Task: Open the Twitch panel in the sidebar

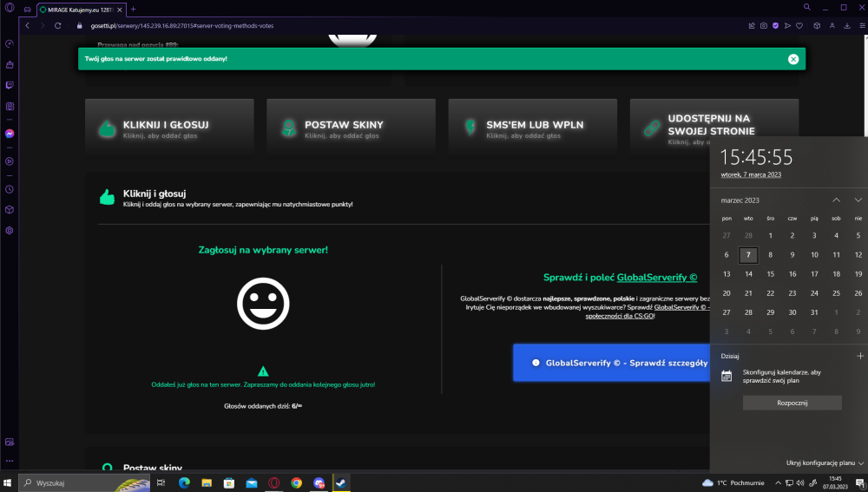Action: (10, 85)
